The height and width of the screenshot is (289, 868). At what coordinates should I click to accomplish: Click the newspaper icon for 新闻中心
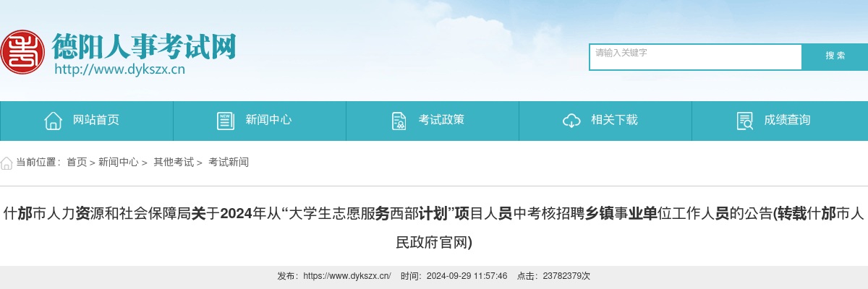click(225, 121)
